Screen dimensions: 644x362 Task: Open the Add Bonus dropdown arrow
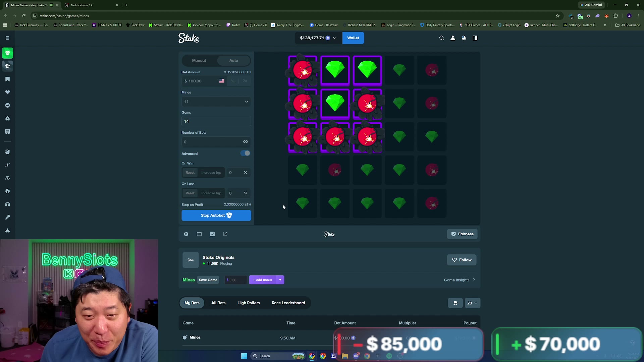coord(280,280)
